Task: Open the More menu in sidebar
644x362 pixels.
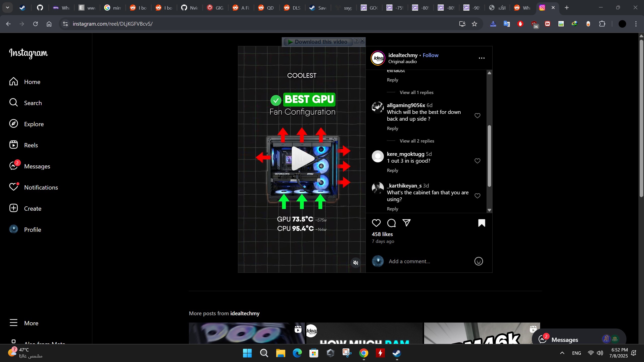Action: coord(24,323)
